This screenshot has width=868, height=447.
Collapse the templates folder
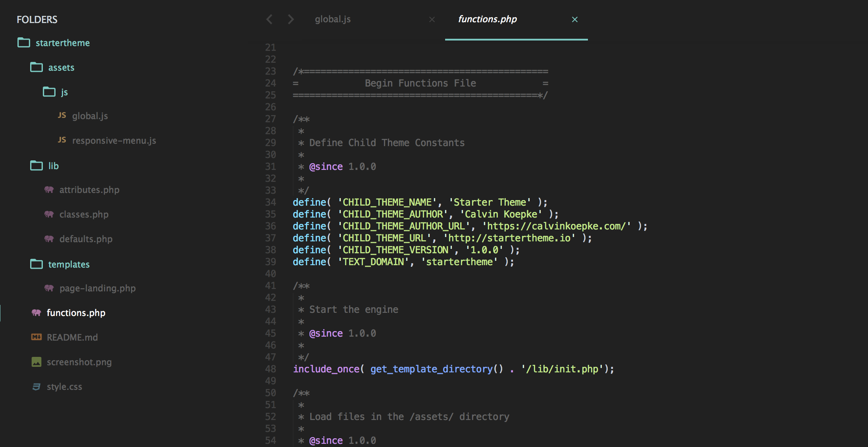36,264
